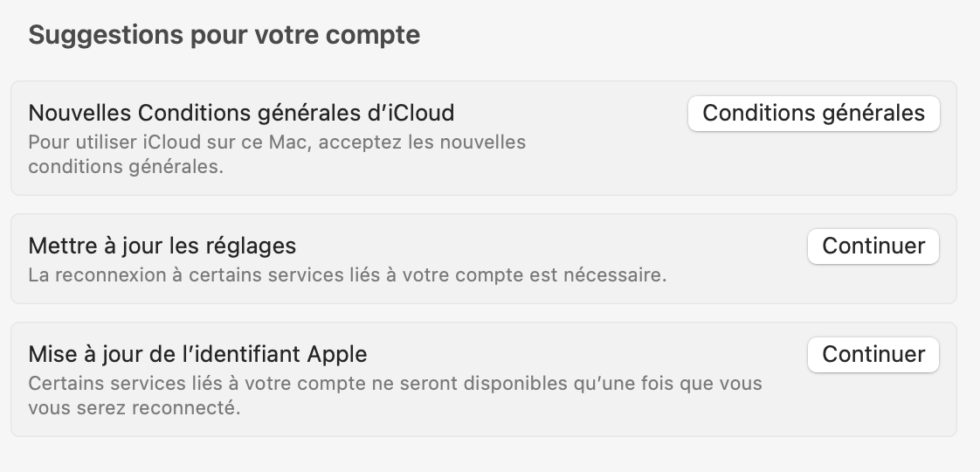Select the Mise à jour de l'identifiant Apple title

pos(197,354)
